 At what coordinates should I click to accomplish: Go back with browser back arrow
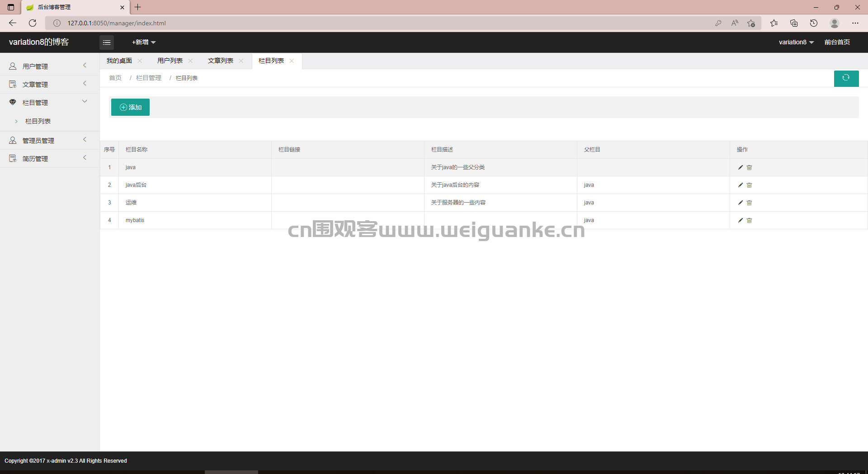tap(13, 23)
